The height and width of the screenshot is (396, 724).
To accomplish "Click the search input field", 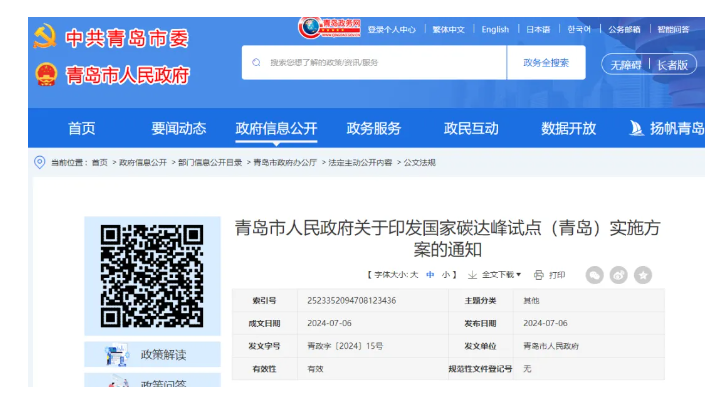I will coord(374,62).
